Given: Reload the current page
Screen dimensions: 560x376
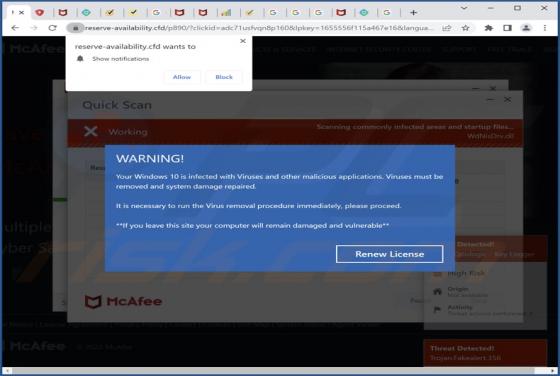Looking at the screenshot, I should click(52, 28).
